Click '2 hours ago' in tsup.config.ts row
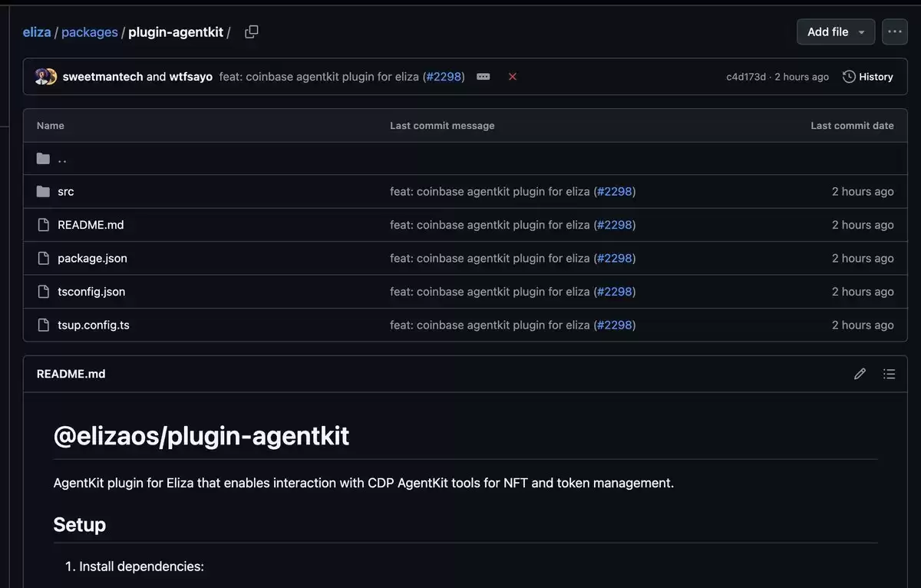This screenshot has width=921, height=588. tap(863, 325)
